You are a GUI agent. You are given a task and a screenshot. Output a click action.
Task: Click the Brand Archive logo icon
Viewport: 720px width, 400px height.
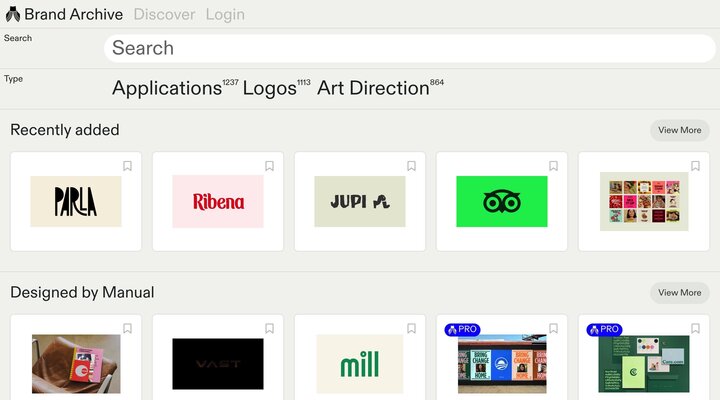tap(12, 14)
